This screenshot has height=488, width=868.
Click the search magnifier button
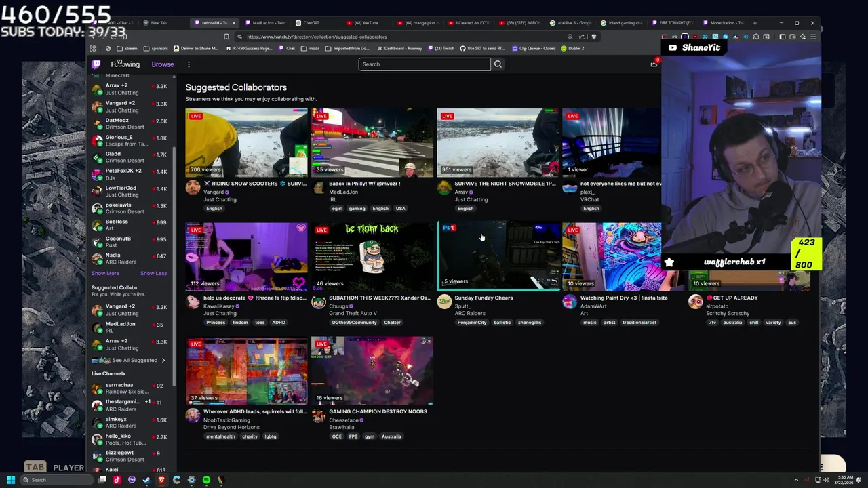tap(498, 64)
